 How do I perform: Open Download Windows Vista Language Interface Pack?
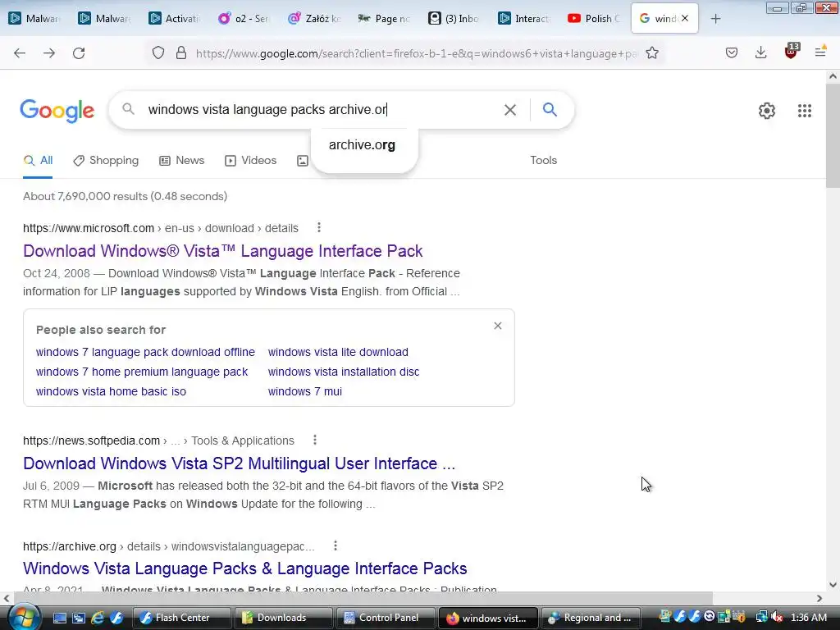click(223, 251)
